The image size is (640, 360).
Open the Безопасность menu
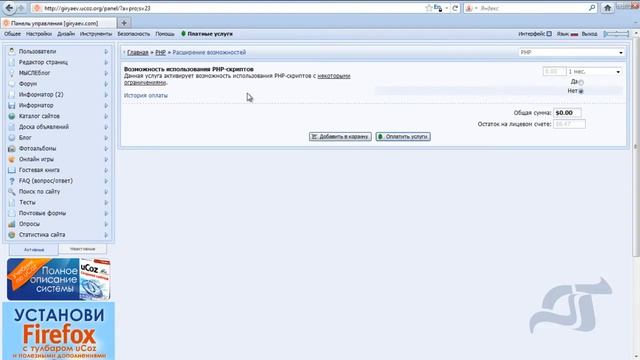pyautogui.click(x=133, y=34)
